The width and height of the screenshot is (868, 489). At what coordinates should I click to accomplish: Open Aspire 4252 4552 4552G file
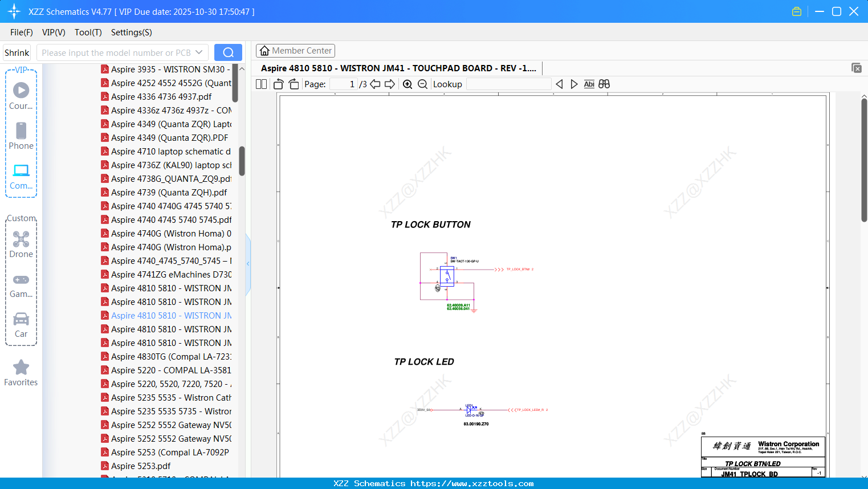coord(166,83)
